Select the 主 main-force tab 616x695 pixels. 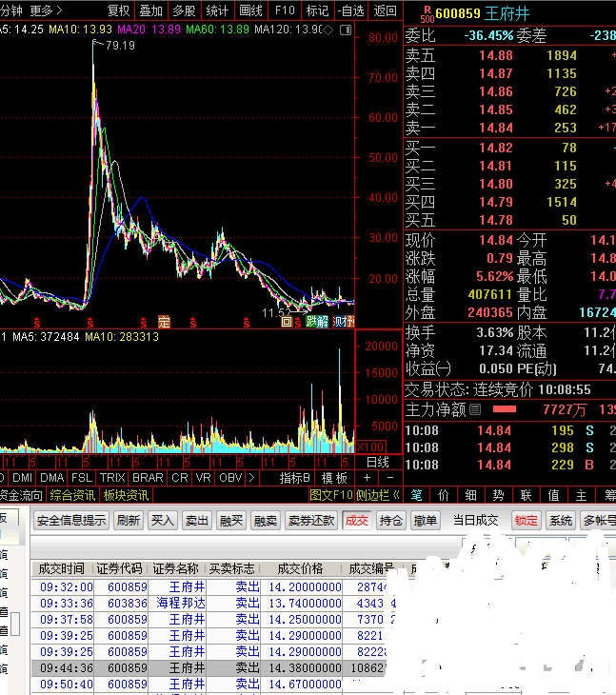pos(581,495)
